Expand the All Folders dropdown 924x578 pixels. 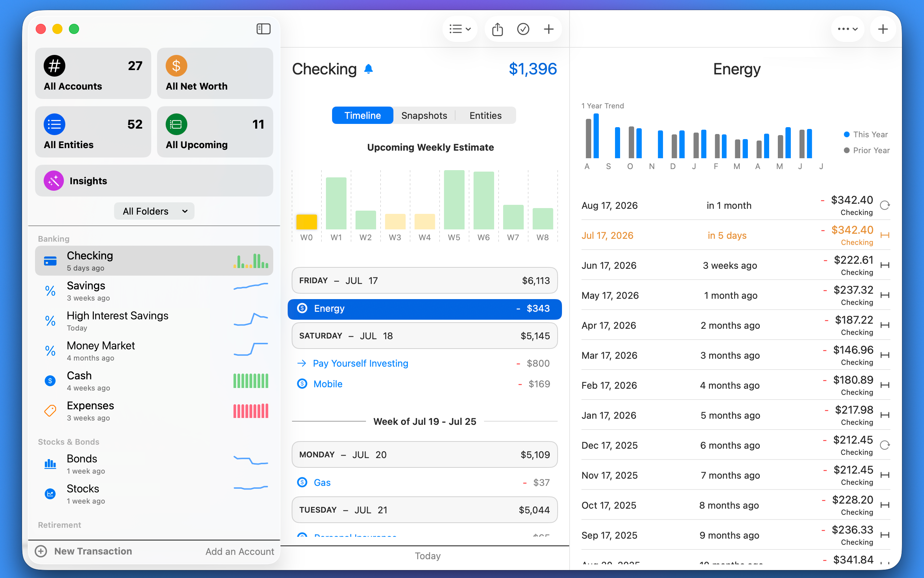pos(154,211)
